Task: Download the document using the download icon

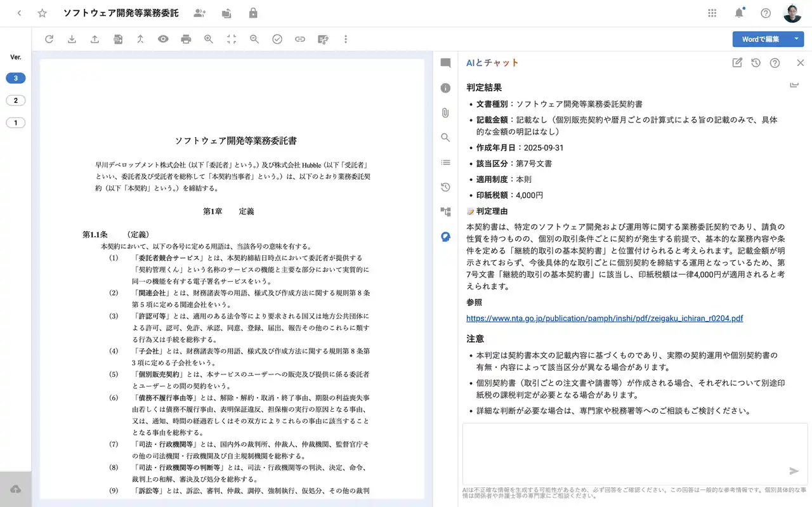Action: pyautogui.click(x=72, y=39)
